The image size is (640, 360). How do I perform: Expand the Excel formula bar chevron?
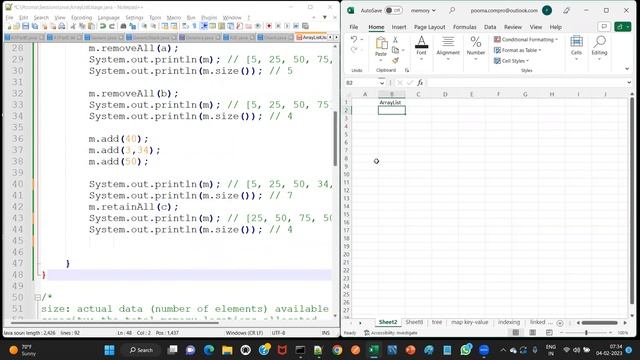pos(629,83)
